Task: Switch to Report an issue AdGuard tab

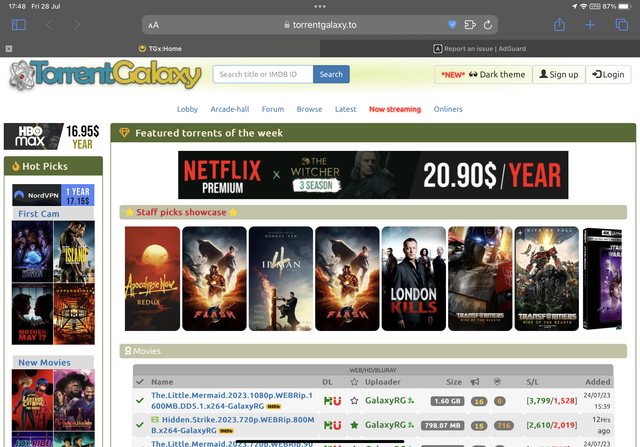Action: tap(478, 48)
